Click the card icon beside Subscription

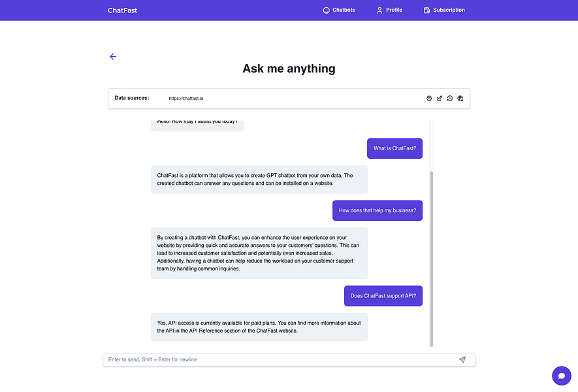(x=426, y=10)
